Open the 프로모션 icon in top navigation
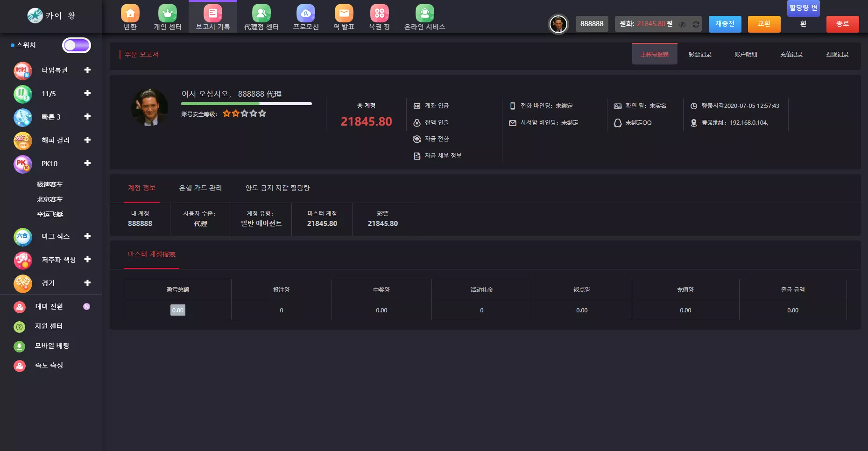This screenshot has height=451, width=868. 306,14
